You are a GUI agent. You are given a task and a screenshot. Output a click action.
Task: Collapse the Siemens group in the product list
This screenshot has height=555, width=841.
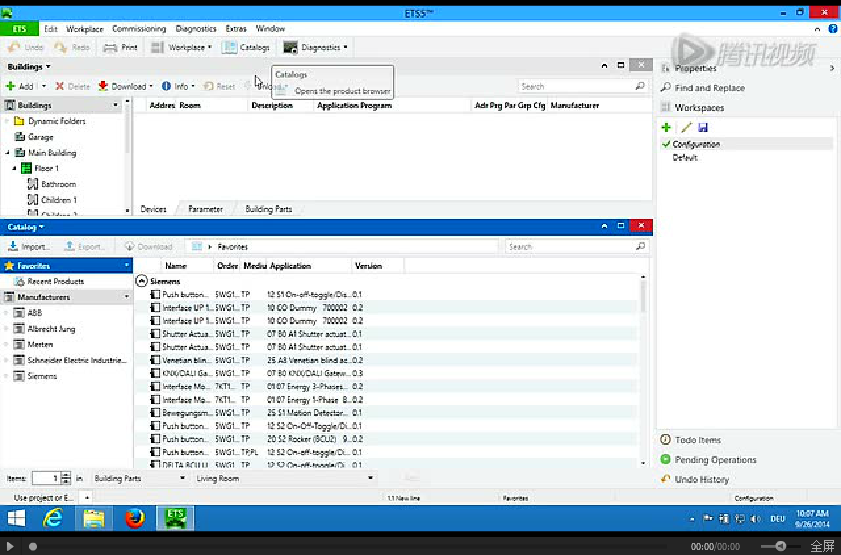[x=141, y=282]
